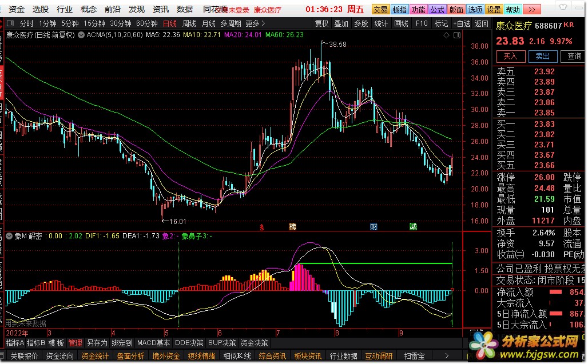Select the MACD基本 indicator
This screenshot has height=364, width=588.
tap(154, 343)
